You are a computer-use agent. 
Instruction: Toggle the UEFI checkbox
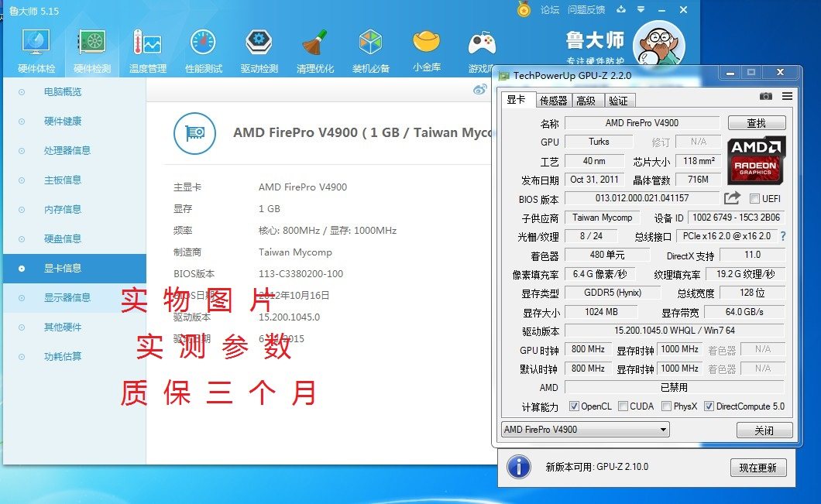[x=754, y=199]
